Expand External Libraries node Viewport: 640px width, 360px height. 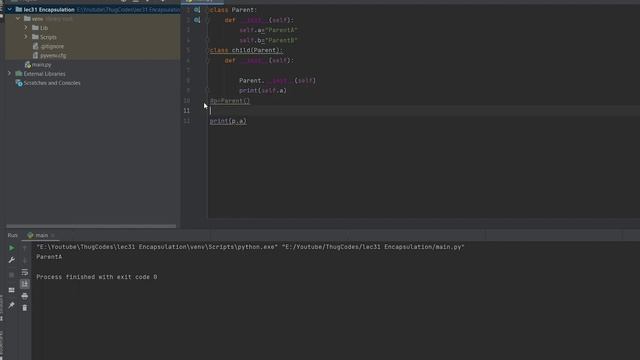point(10,73)
